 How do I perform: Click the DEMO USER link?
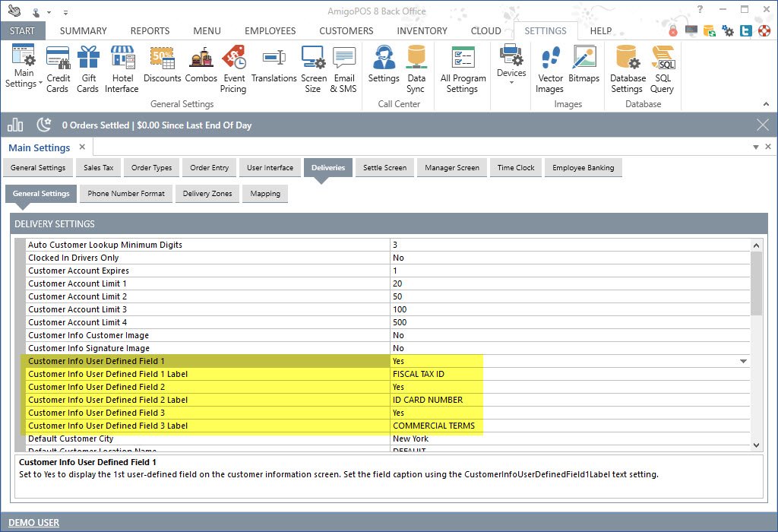[33, 522]
